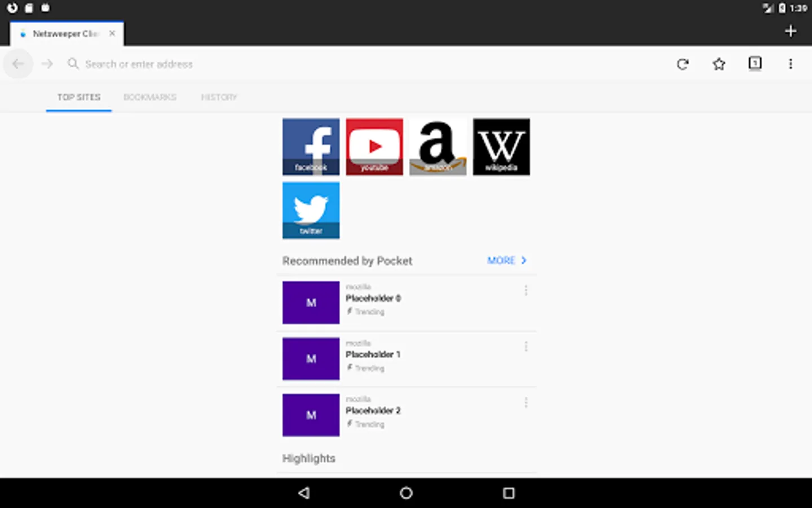This screenshot has height=508, width=812.
Task: Open the browser three-dot menu
Action: [x=791, y=64]
